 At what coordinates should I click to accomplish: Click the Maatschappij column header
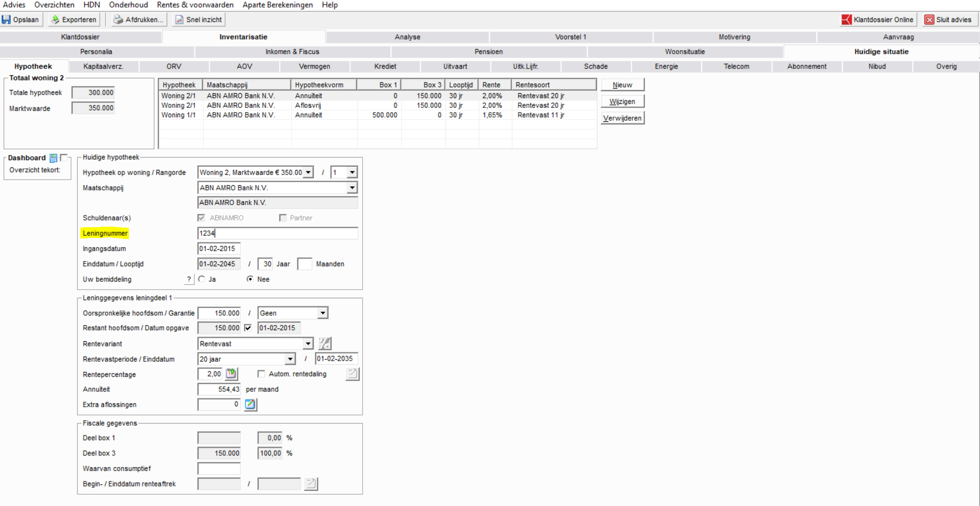(x=247, y=85)
